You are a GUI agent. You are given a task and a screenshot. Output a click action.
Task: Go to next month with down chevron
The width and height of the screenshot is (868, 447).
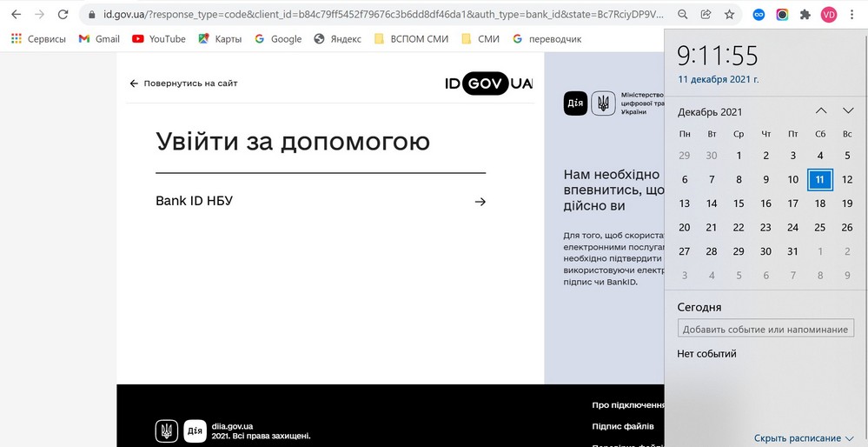(x=848, y=110)
